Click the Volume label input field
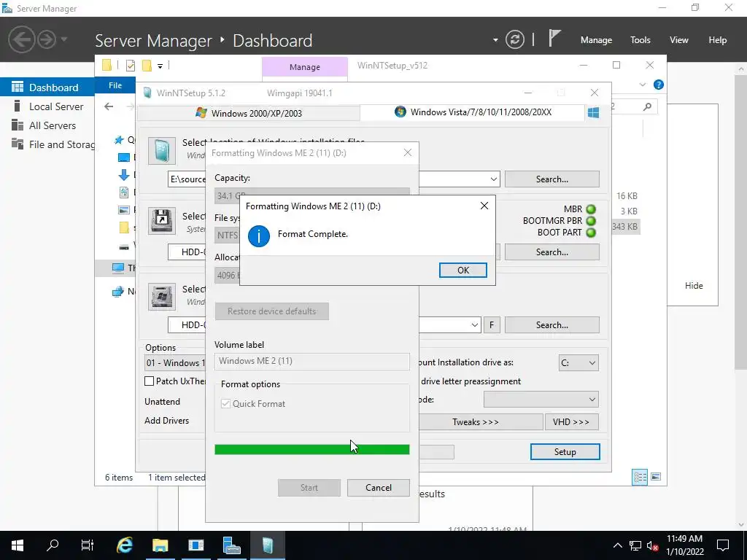The image size is (747, 560). [312, 361]
